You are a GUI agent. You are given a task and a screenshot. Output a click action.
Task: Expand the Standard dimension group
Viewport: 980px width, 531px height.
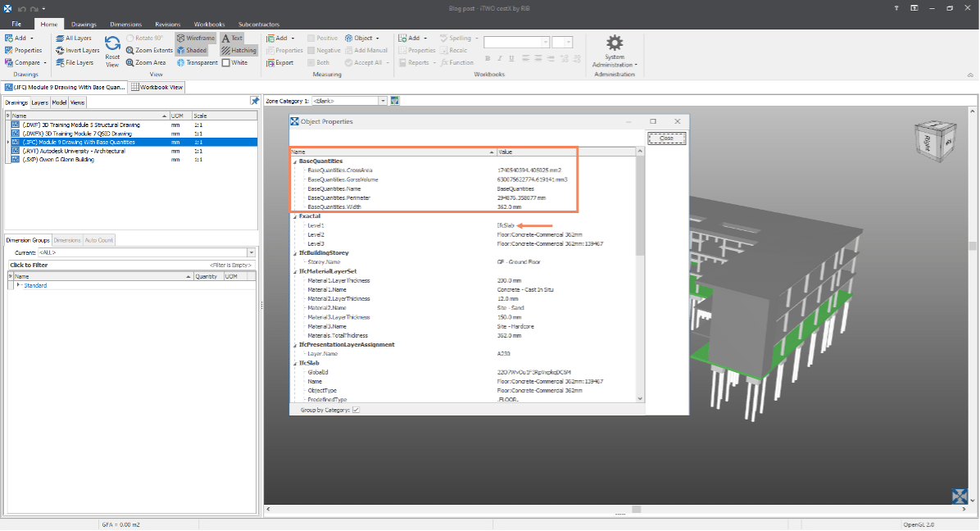click(18, 285)
